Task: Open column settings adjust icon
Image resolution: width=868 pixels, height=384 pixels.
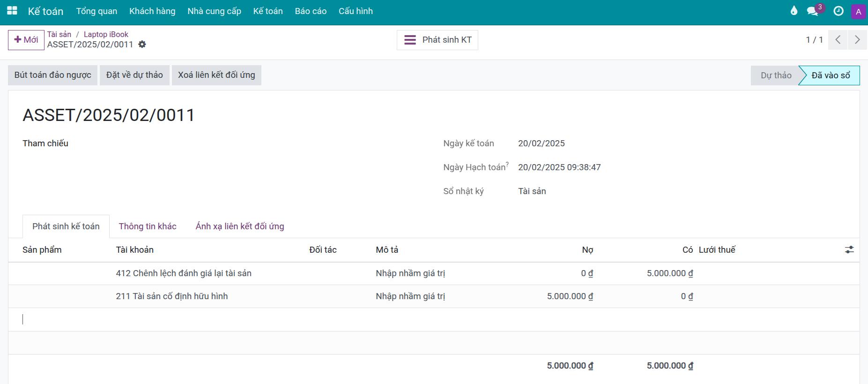Action: [849, 250]
